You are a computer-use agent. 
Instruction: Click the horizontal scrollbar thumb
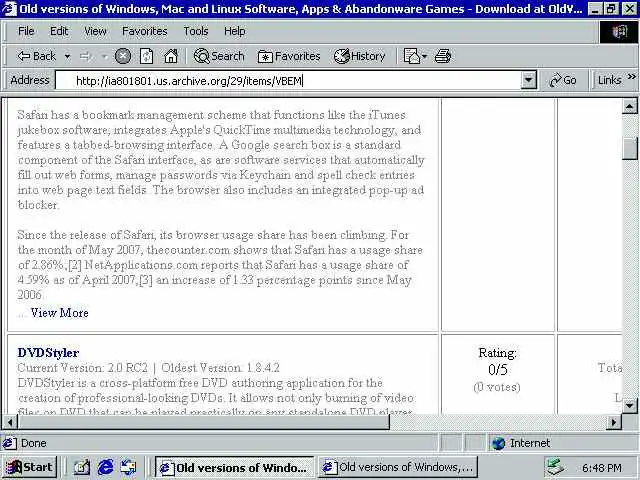(x=203, y=422)
